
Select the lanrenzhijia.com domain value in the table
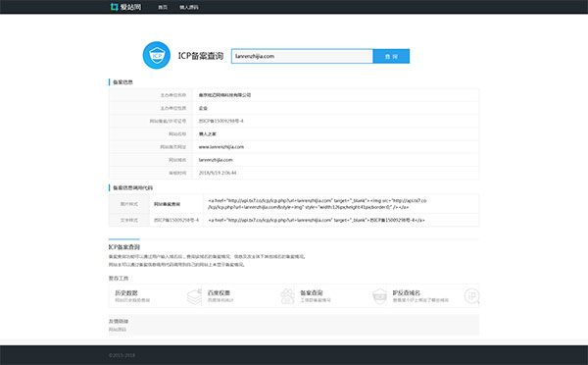[x=216, y=160]
